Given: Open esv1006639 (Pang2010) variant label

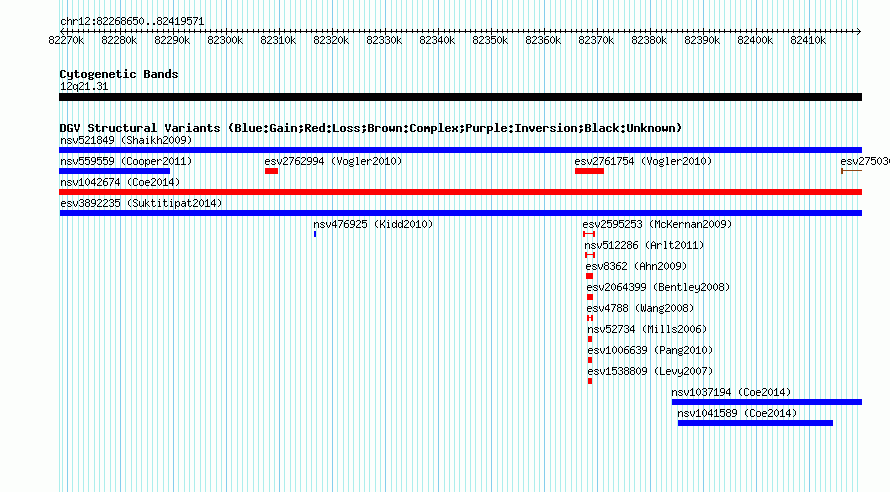Looking at the screenshot, I should (650, 350).
